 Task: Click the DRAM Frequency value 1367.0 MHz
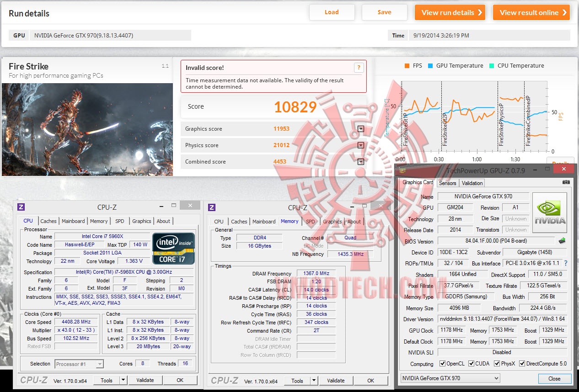pyautogui.click(x=316, y=273)
